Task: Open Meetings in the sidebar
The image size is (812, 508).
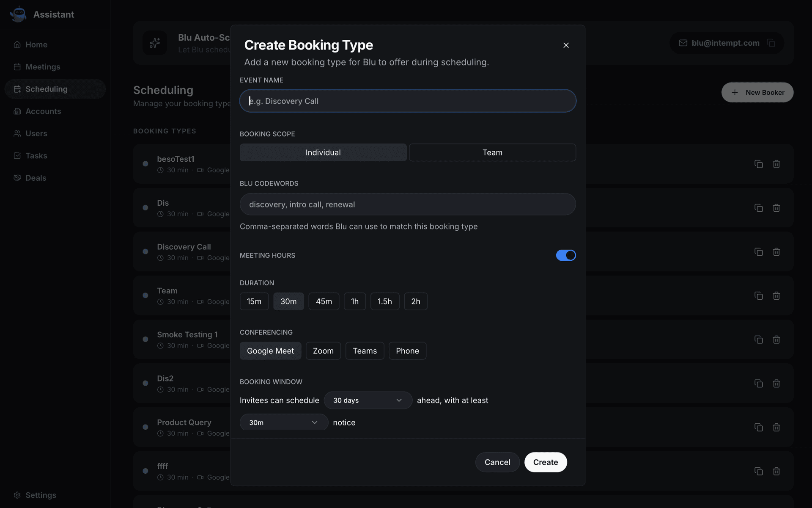Action: point(55,67)
